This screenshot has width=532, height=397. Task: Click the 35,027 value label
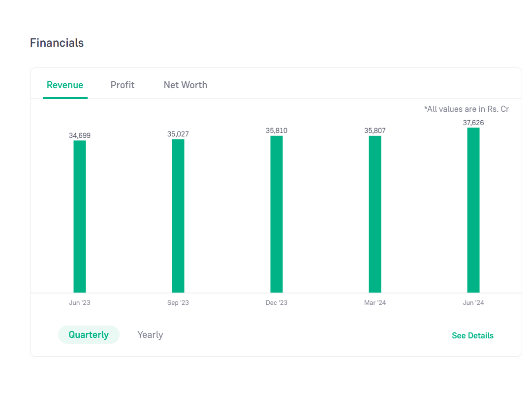pyautogui.click(x=178, y=134)
